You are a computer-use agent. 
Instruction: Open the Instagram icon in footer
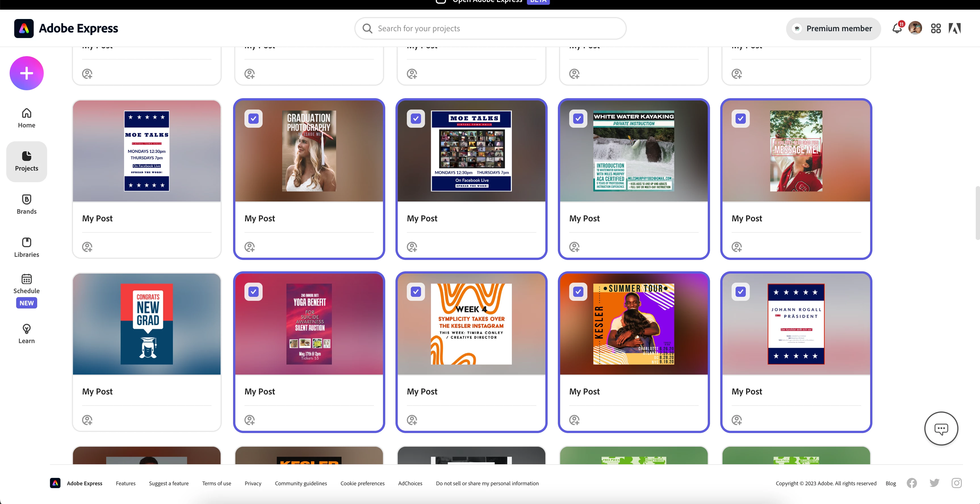pyautogui.click(x=956, y=483)
